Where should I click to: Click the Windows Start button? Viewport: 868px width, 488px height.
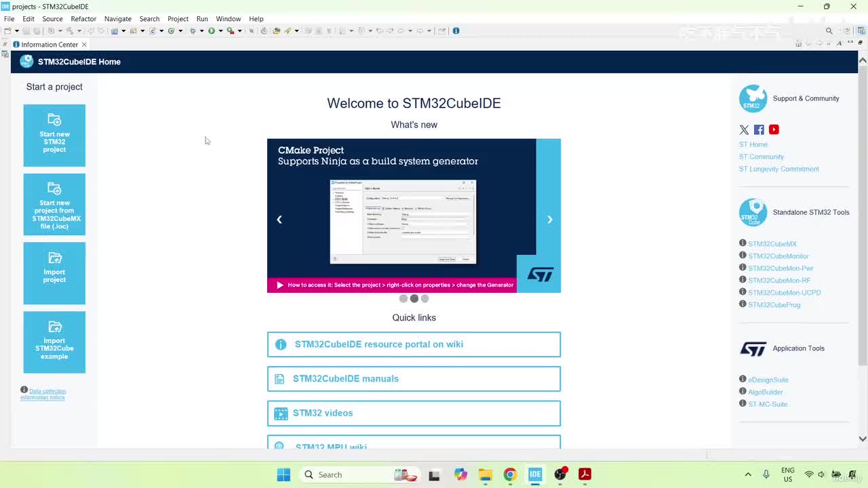pyautogui.click(x=283, y=474)
